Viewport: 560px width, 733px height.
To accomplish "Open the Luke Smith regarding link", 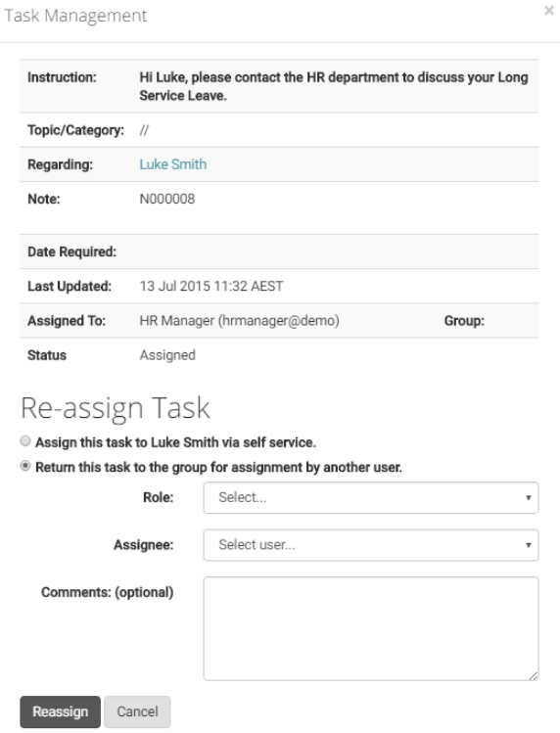I will tap(172, 164).
